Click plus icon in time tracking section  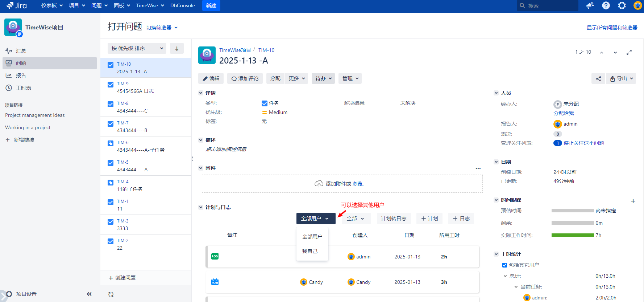tap(633, 201)
